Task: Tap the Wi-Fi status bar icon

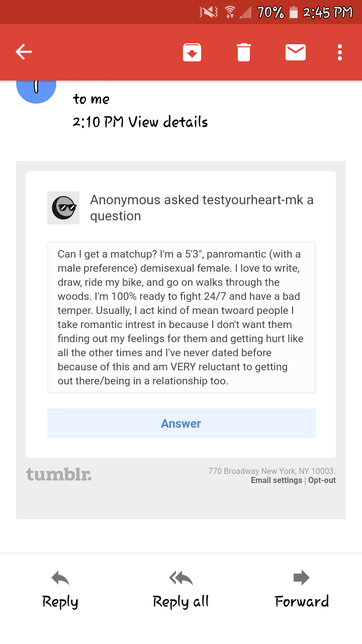Action: click(x=230, y=13)
